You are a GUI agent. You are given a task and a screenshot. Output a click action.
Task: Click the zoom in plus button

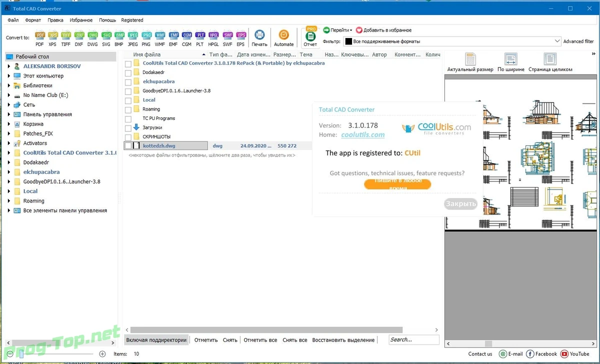click(102, 354)
